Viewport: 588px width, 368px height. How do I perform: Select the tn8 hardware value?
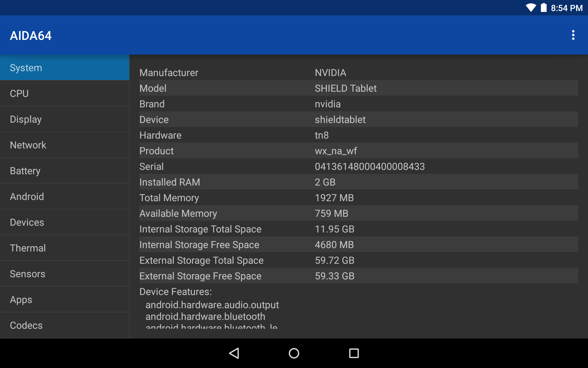[x=322, y=135]
